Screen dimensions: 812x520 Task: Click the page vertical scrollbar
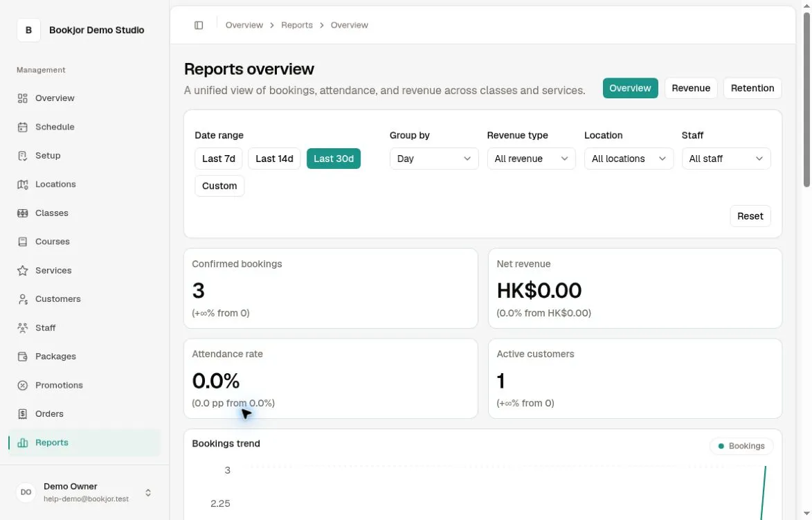click(x=806, y=100)
